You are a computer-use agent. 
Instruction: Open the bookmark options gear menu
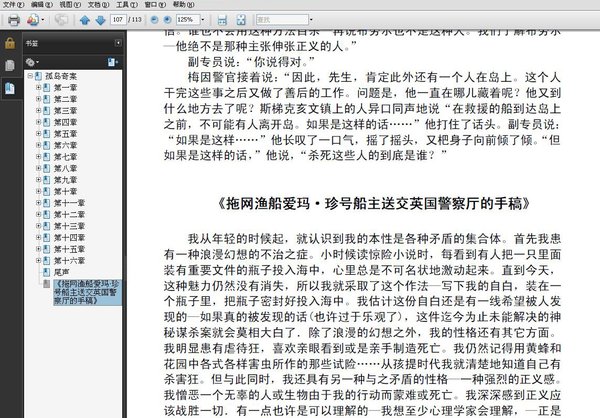(x=32, y=62)
